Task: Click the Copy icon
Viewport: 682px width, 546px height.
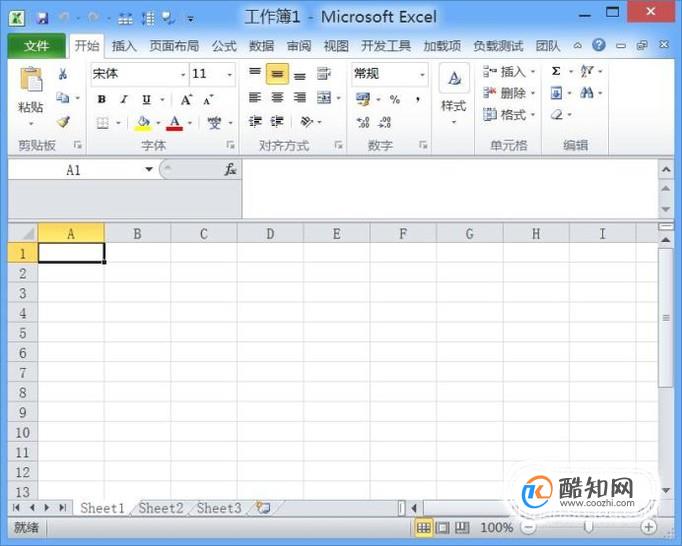Action: pyautogui.click(x=63, y=98)
